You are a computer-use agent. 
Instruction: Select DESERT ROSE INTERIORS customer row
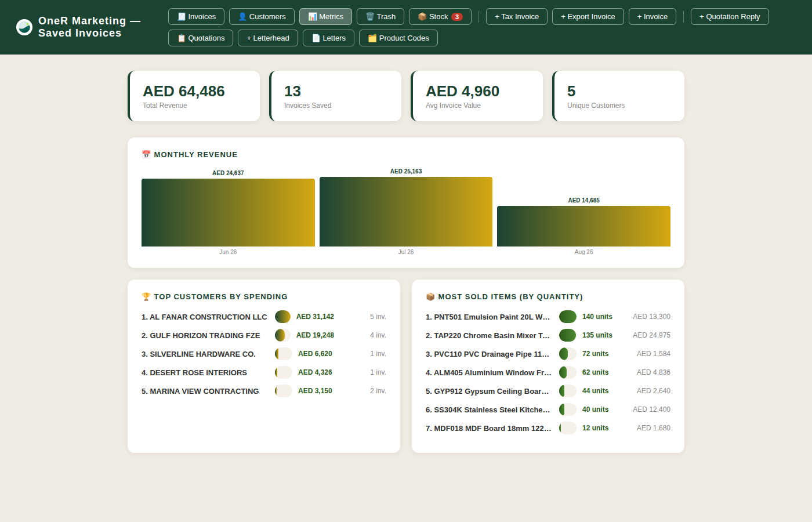[x=264, y=372]
